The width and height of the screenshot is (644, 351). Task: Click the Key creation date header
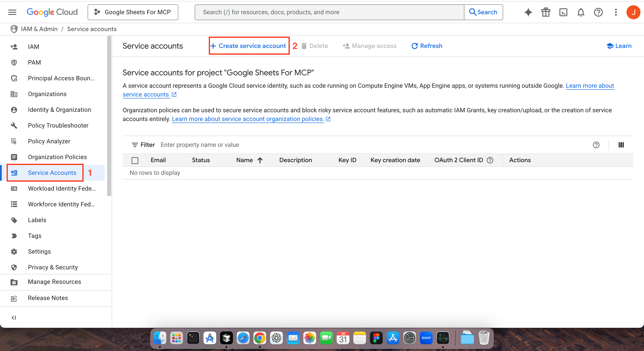395,160
